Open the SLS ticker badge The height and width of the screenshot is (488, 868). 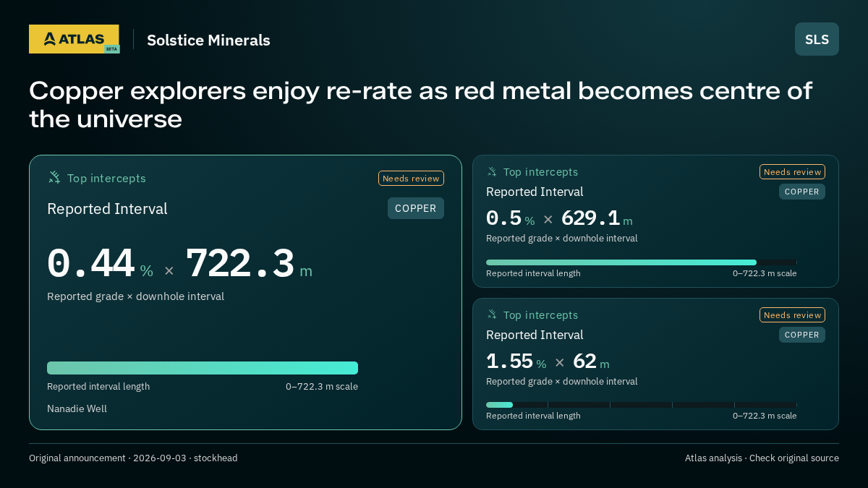point(817,39)
